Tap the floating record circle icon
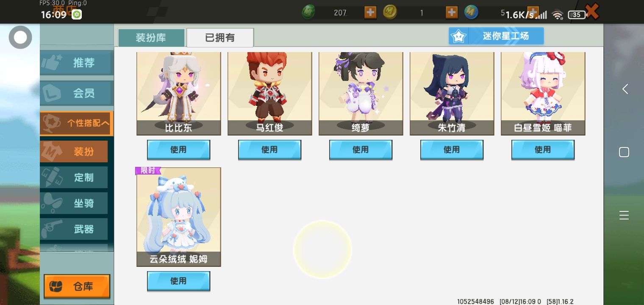This screenshot has height=305, width=644. coord(20,38)
